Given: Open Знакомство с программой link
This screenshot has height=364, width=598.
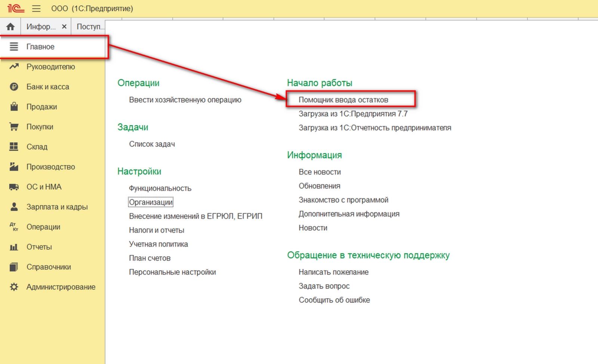Looking at the screenshot, I should coord(343,200).
